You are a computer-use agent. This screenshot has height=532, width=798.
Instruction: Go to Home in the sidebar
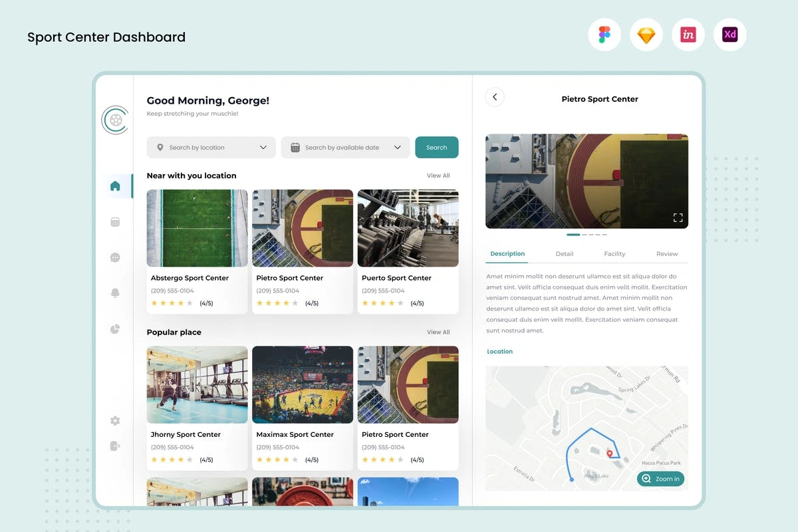[x=115, y=186]
